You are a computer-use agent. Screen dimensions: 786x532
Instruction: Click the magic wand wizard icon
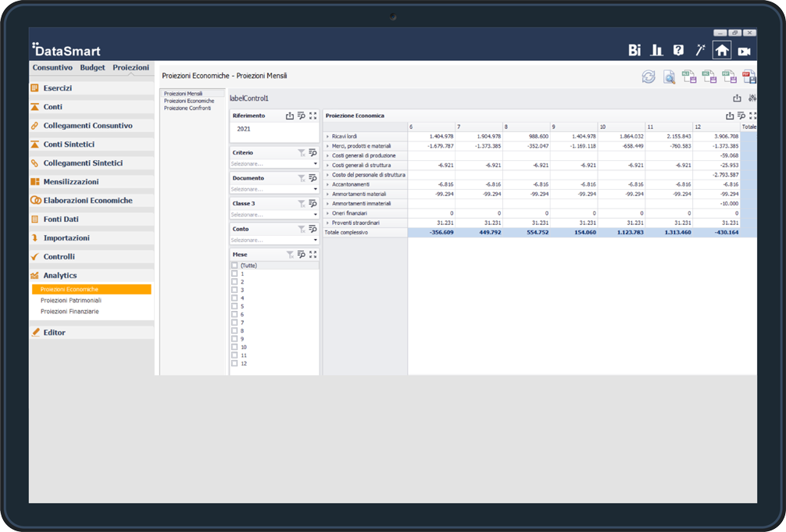pos(700,50)
